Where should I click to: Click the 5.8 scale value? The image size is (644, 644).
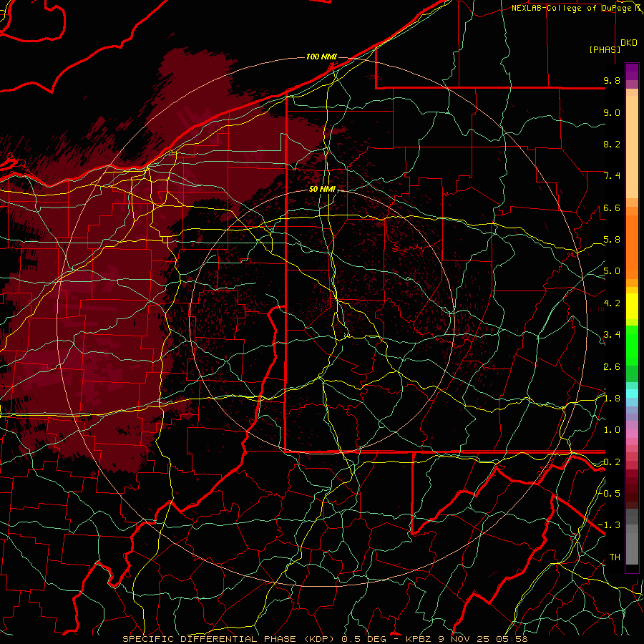click(612, 240)
